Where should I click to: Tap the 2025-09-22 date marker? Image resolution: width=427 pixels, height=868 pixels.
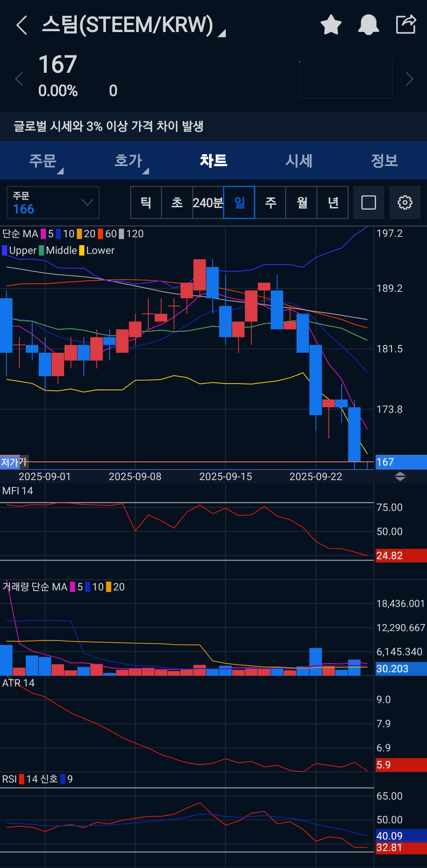[x=316, y=477]
